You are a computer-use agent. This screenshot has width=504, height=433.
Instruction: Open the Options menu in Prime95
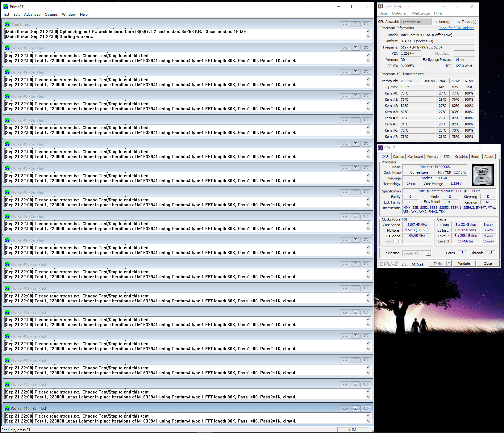pos(51,15)
